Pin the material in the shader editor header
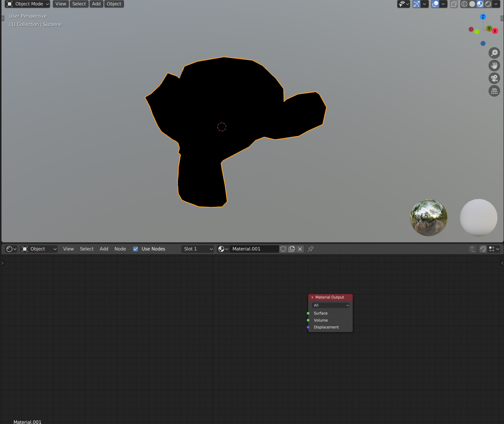Viewport: 504px width, 424px height. tap(310, 249)
